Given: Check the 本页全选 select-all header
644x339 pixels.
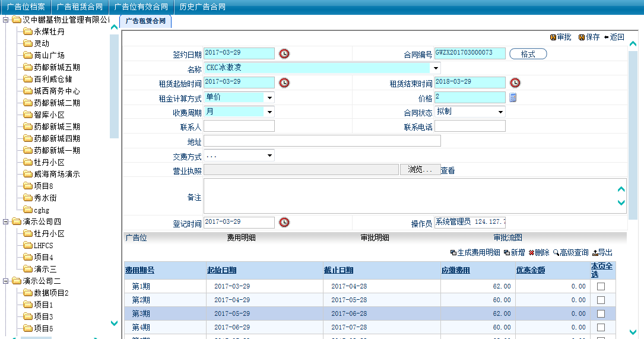Looking at the screenshot, I should coord(602,270).
